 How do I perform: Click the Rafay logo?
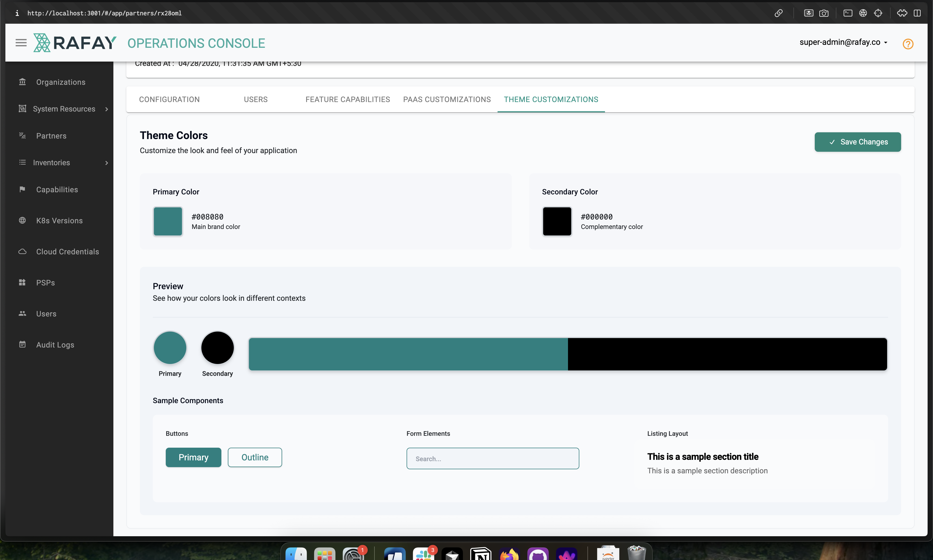[x=75, y=43]
